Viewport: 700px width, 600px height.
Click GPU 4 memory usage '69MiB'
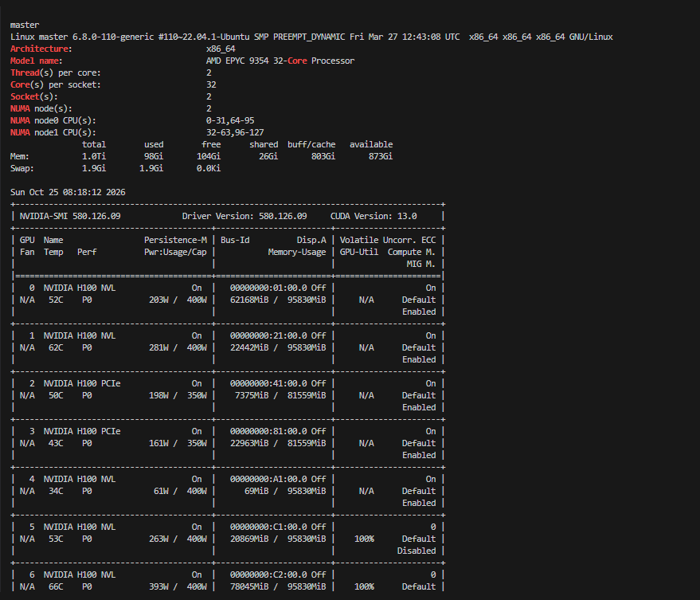(256, 492)
